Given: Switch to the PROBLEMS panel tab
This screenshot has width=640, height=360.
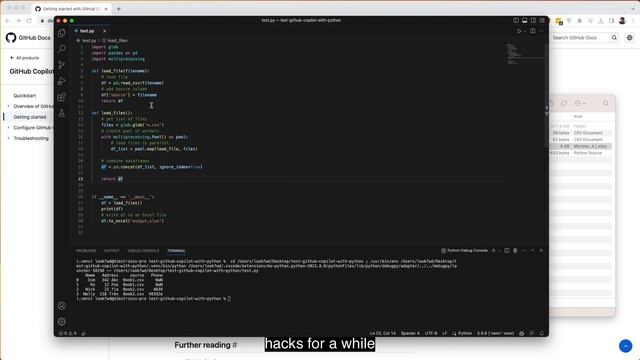Looking at the screenshot, I should click(x=86, y=251).
